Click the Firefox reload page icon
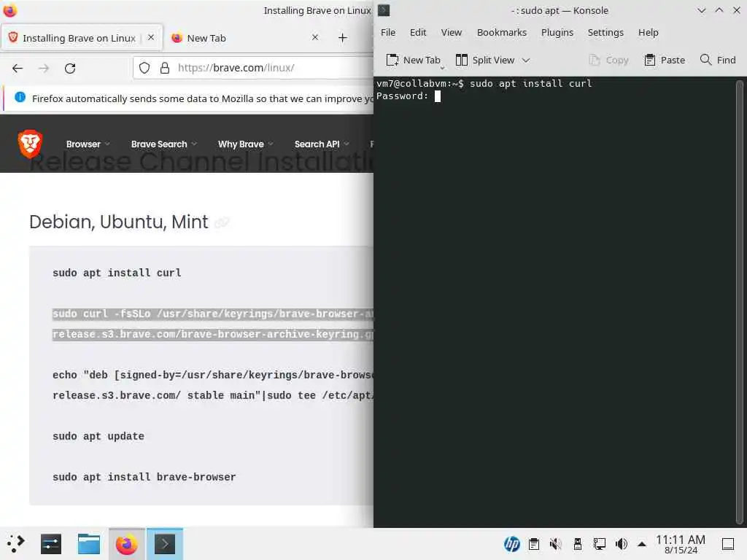Image resolution: width=747 pixels, height=560 pixels. coord(70,68)
